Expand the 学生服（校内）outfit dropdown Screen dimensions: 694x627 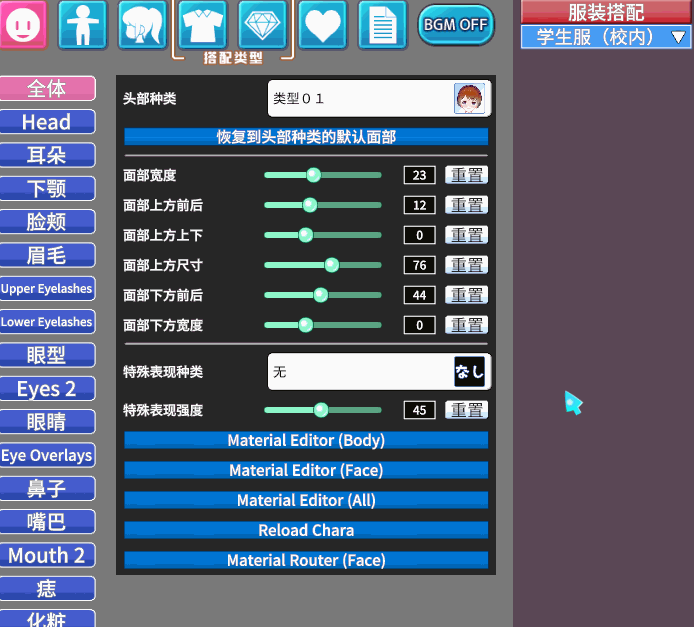[605, 37]
